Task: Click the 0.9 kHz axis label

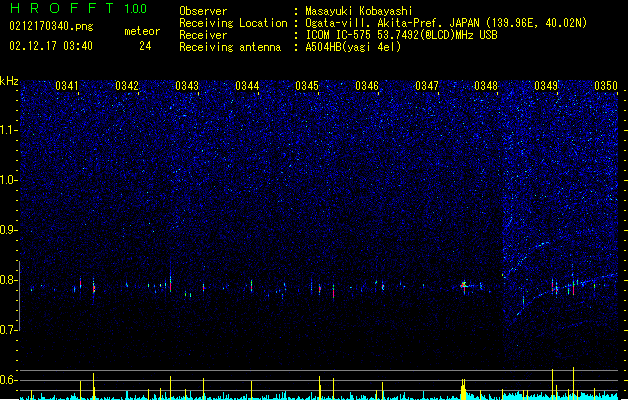Action: [8, 230]
